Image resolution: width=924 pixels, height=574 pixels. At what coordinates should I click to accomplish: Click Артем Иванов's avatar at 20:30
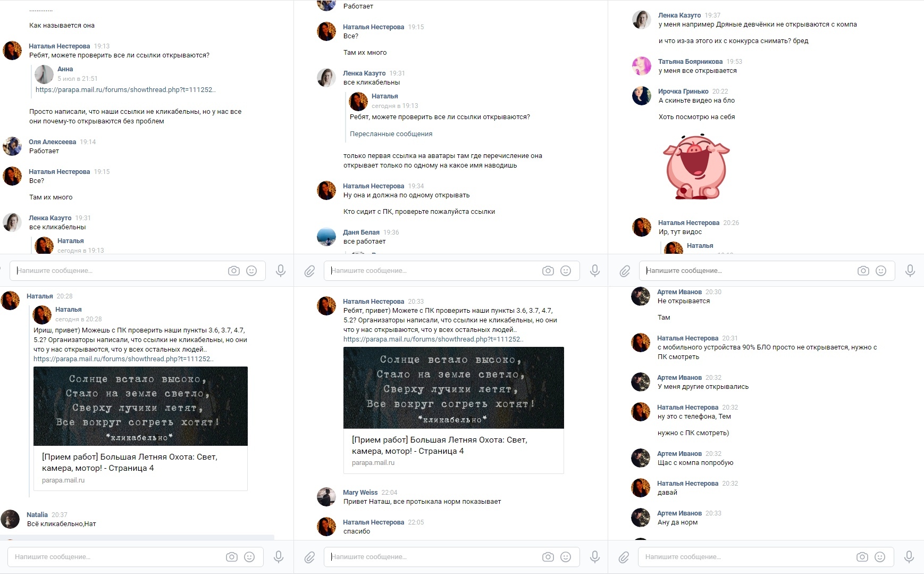(641, 296)
